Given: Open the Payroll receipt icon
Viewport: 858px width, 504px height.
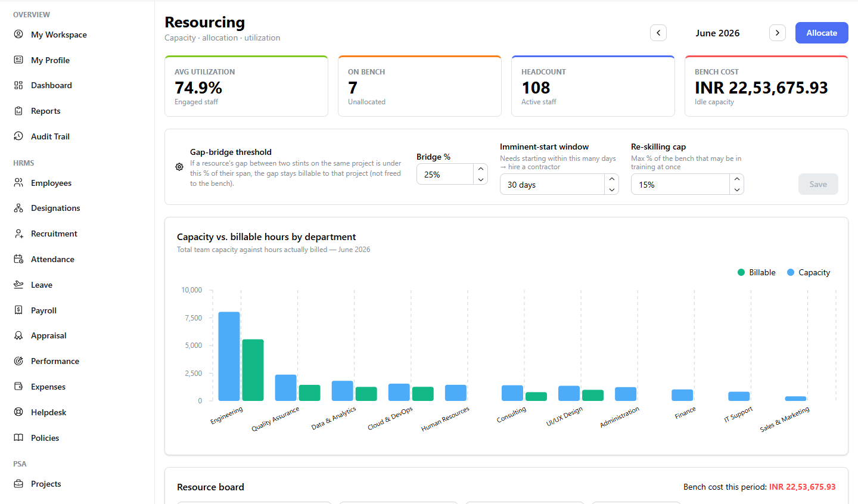Looking at the screenshot, I should click(x=18, y=310).
